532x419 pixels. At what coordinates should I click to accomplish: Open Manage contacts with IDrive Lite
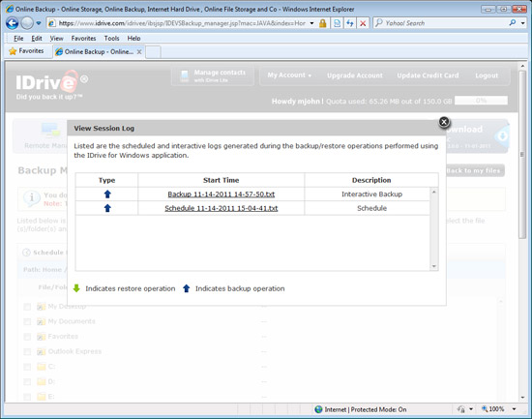(213, 75)
